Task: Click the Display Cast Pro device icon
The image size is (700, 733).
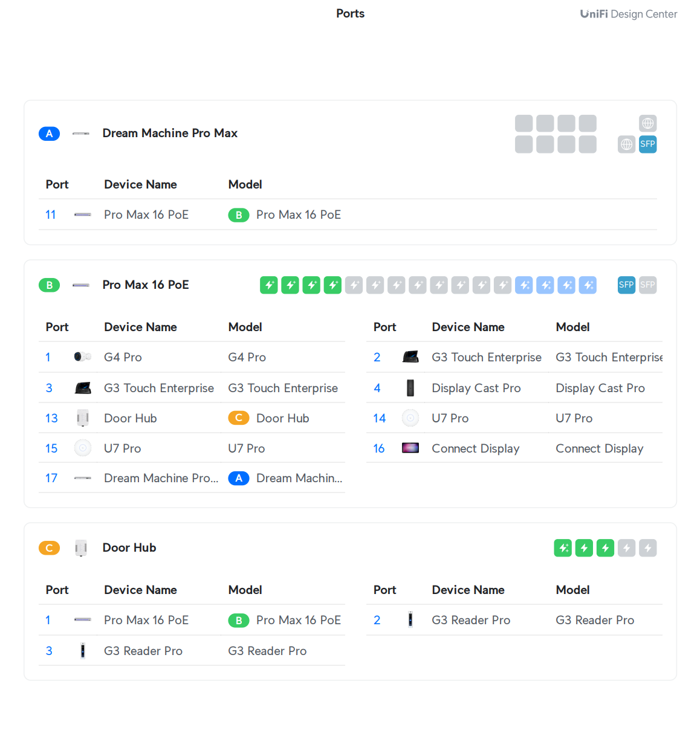Action: (x=410, y=388)
